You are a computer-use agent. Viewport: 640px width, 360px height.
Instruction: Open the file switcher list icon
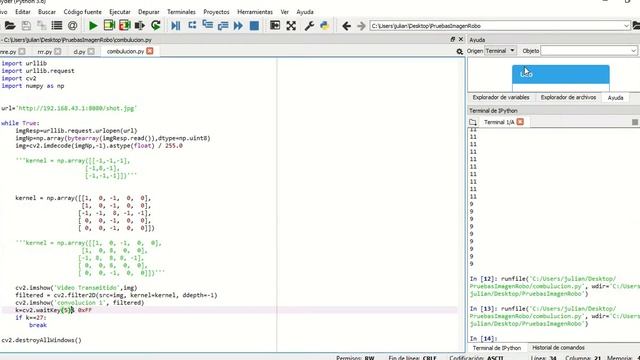(57, 26)
